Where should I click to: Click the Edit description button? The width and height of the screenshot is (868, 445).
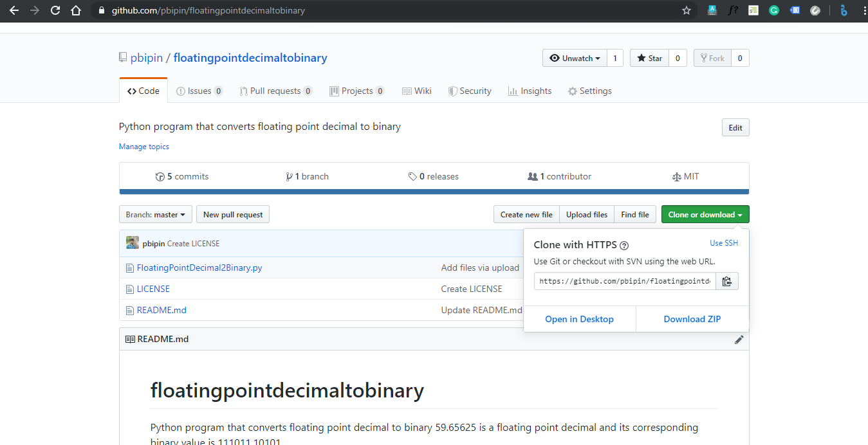click(x=735, y=127)
